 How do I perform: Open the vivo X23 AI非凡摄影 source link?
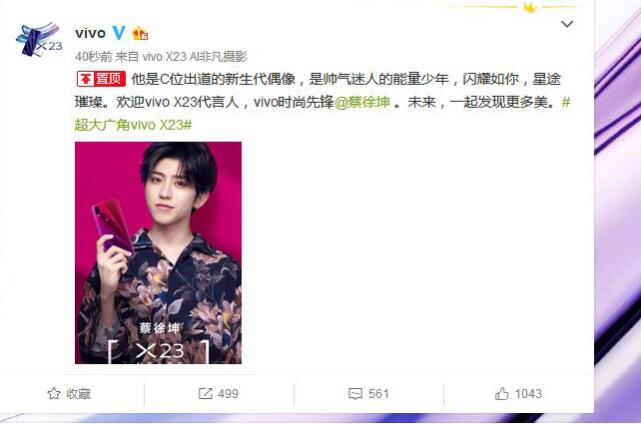(195, 56)
